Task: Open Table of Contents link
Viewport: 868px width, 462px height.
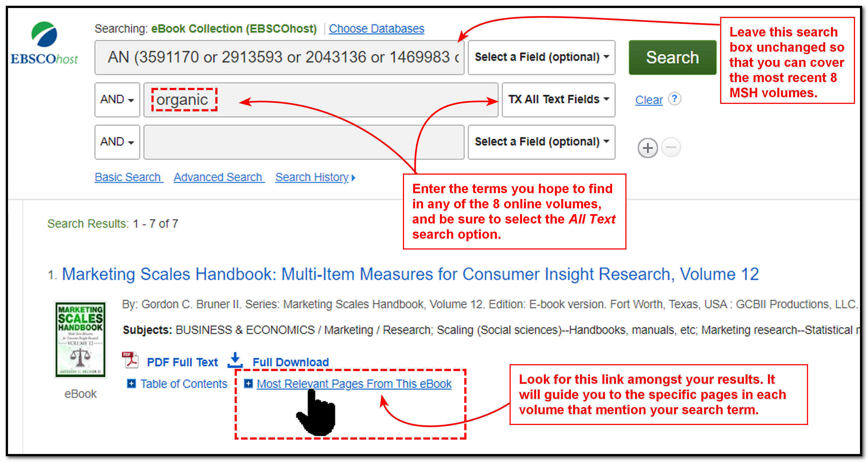Action: click(x=184, y=384)
